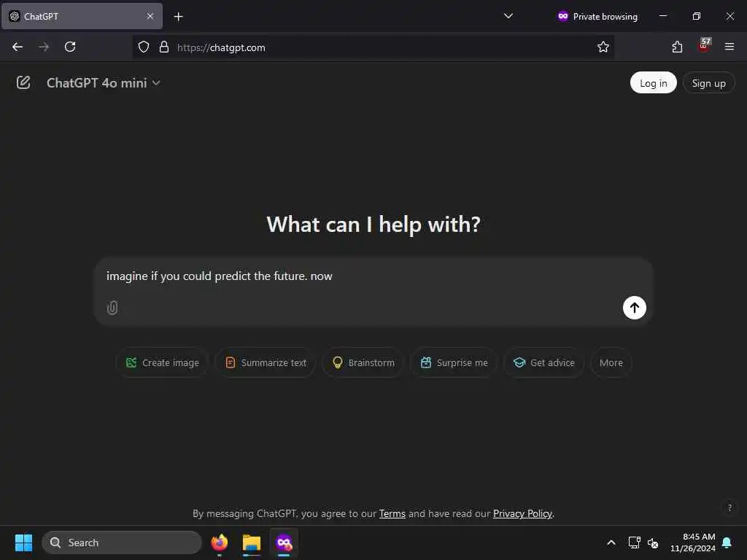Show hidden system tray icons

click(611, 542)
